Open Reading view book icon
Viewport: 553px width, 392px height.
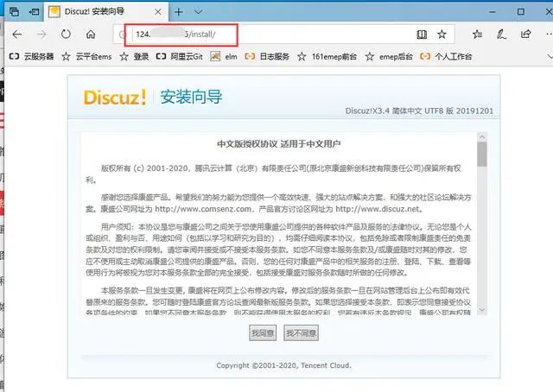[422, 35]
